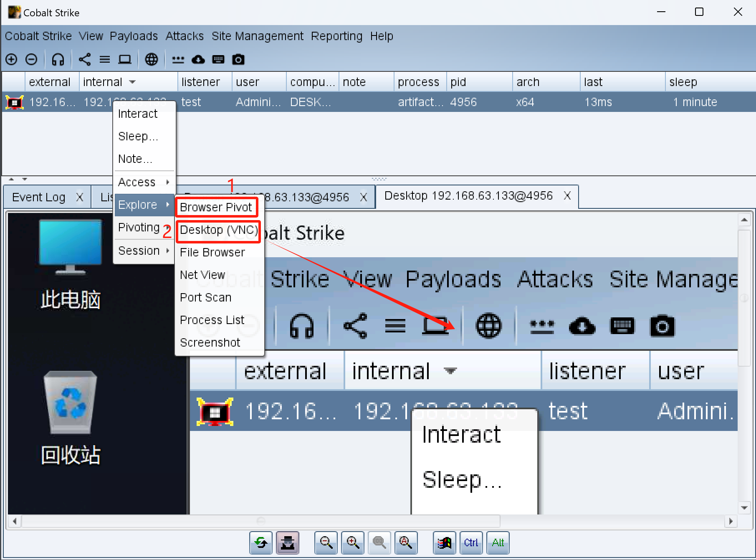
Task: Click headphones icon inside remote desktop view
Action: pos(302,326)
